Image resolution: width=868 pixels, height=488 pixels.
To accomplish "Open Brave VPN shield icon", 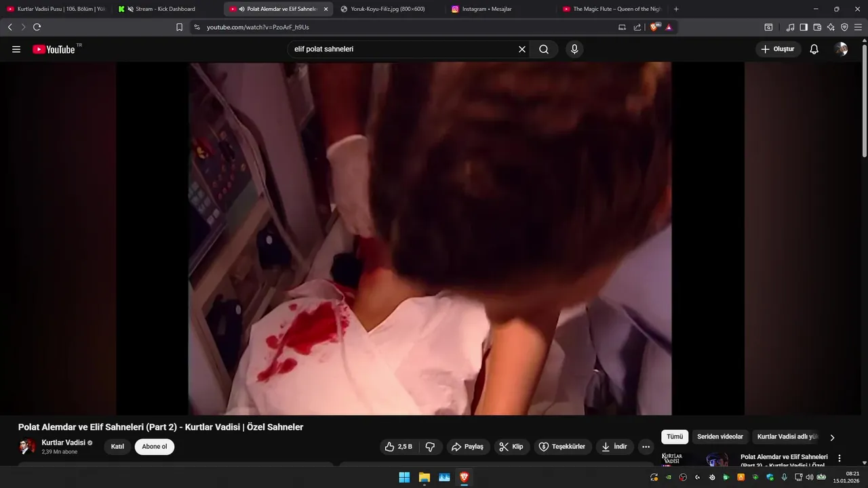I will click(x=844, y=27).
